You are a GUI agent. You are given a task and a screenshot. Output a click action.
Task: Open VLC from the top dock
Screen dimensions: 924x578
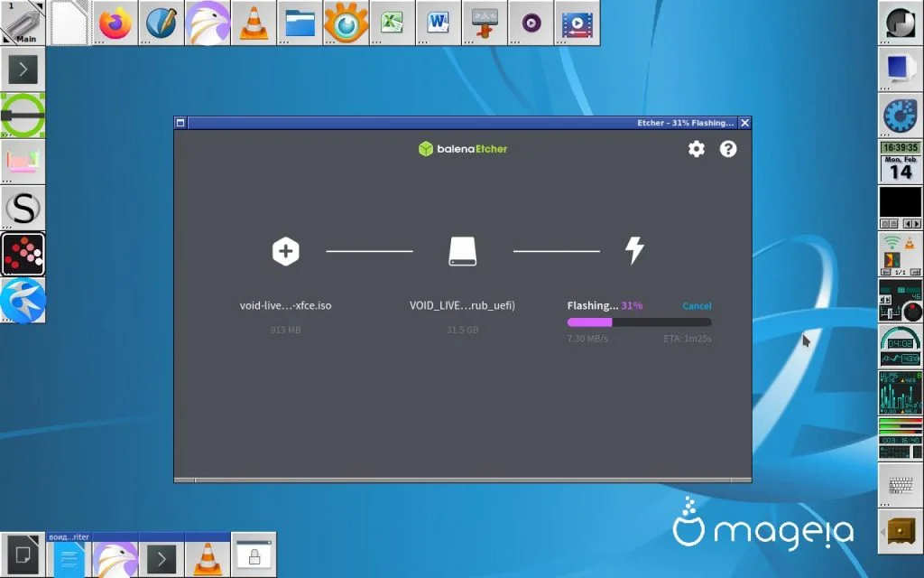[254, 23]
